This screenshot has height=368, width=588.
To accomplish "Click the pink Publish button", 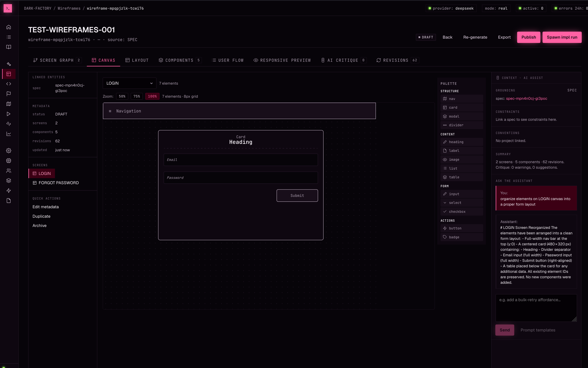I will [528, 37].
